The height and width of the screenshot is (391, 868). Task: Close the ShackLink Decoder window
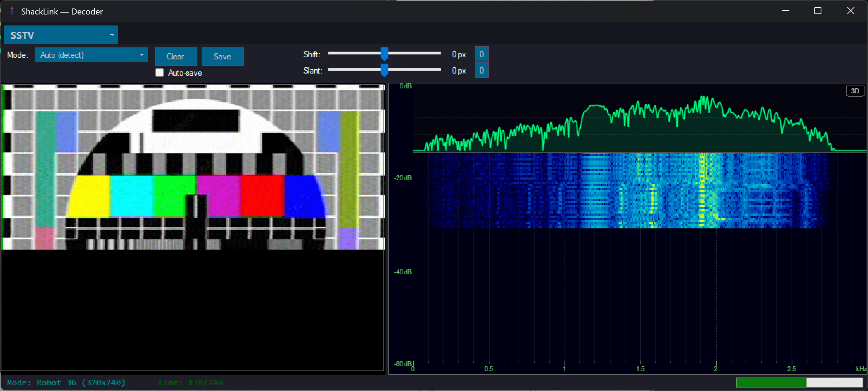851,11
